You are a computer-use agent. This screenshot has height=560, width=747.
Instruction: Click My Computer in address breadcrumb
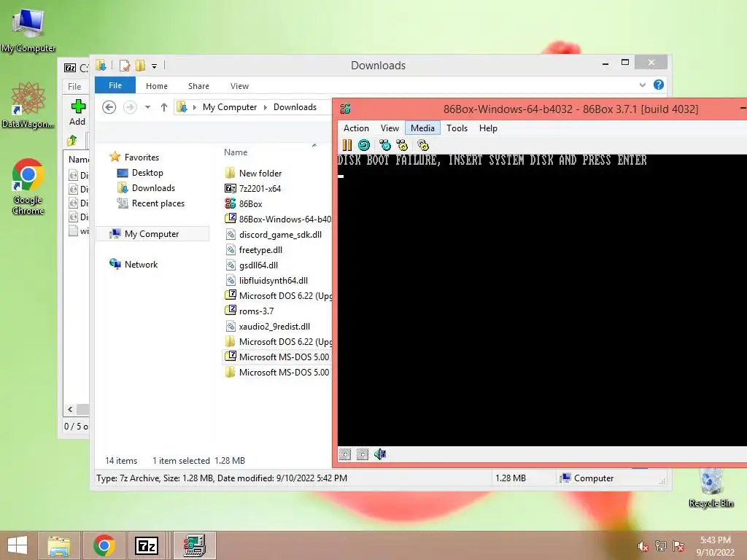tap(230, 107)
